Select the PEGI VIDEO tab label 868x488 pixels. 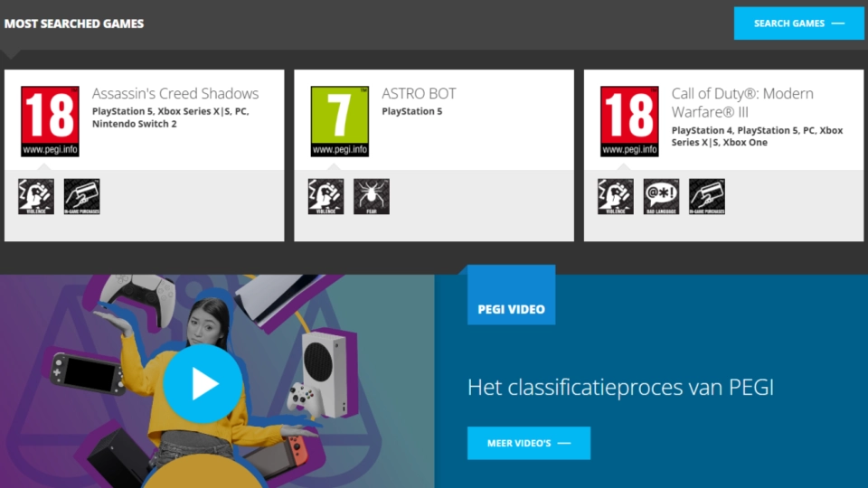511,309
